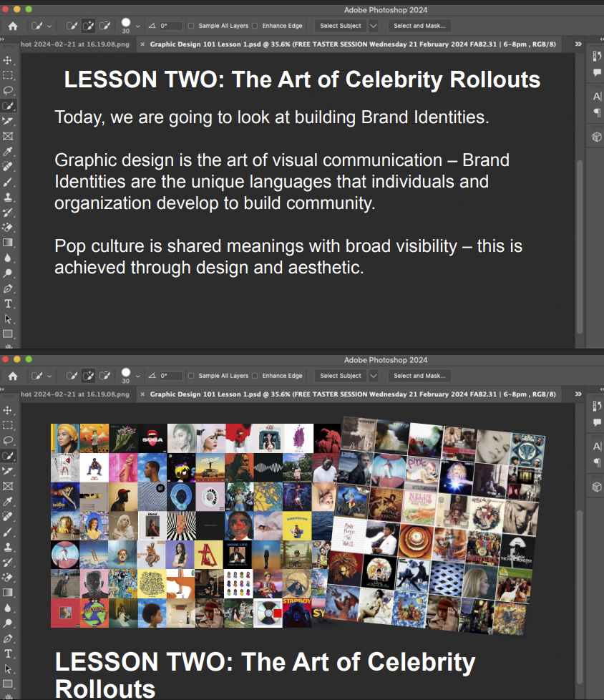Open Paragraph panel icon in lower window
Image resolution: width=604 pixels, height=700 pixels.
[597, 462]
